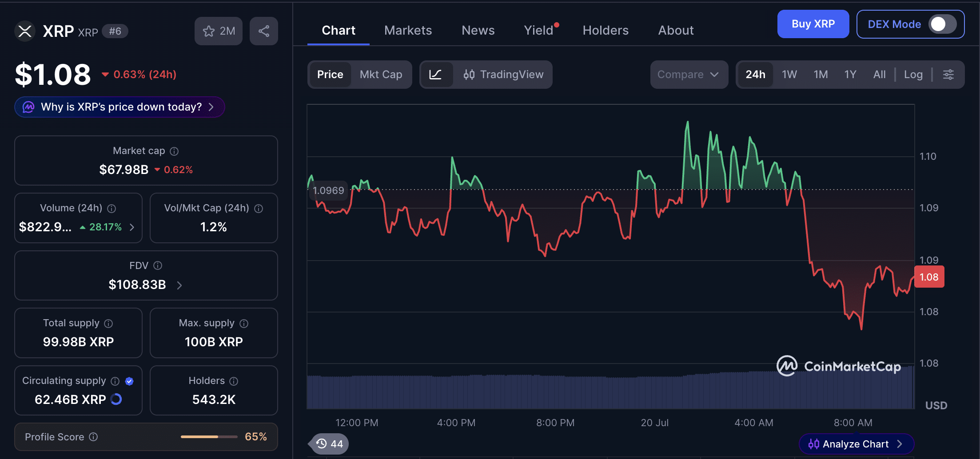Click the AI icon beside price question
The height and width of the screenshot is (459, 980).
(x=28, y=107)
